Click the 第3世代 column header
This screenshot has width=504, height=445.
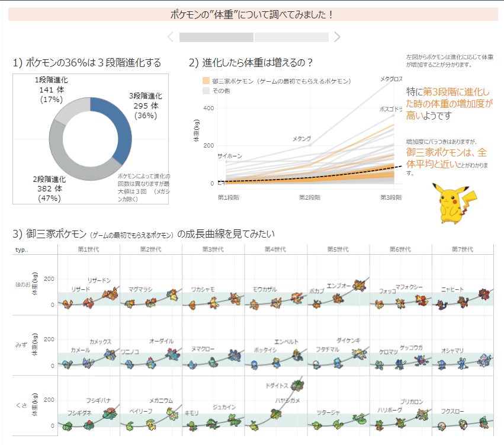[x=213, y=249]
